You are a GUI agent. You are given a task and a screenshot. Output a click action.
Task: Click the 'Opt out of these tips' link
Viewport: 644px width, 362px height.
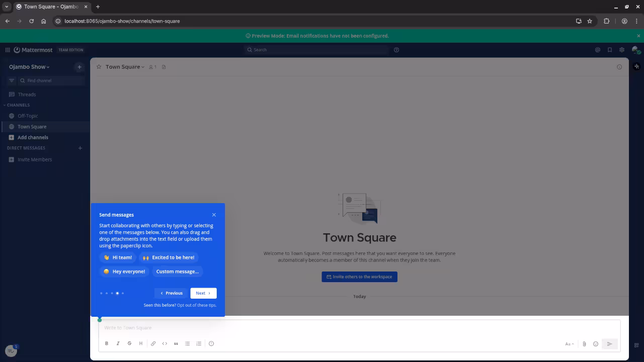(197, 305)
